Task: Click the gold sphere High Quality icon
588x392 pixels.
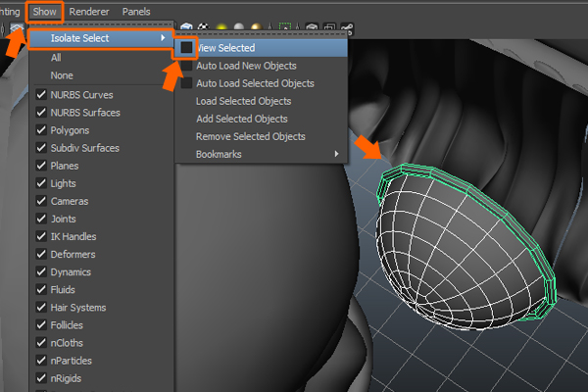Action: (256, 26)
